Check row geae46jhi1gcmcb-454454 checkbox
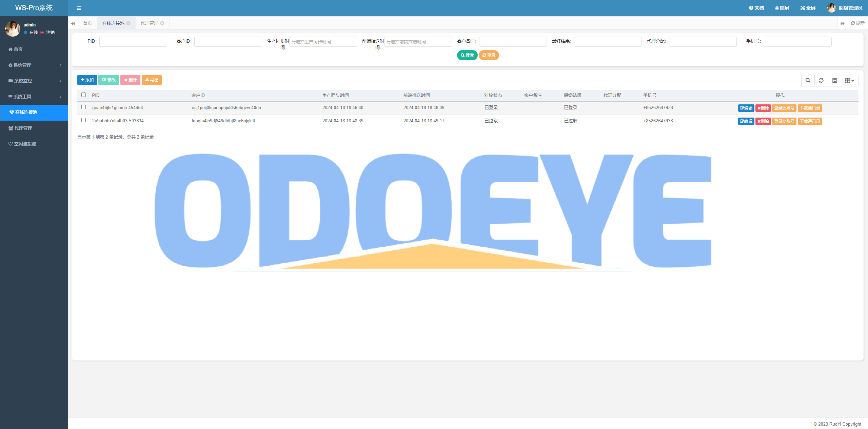Image resolution: width=868 pixels, height=429 pixels. [x=83, y=107]
